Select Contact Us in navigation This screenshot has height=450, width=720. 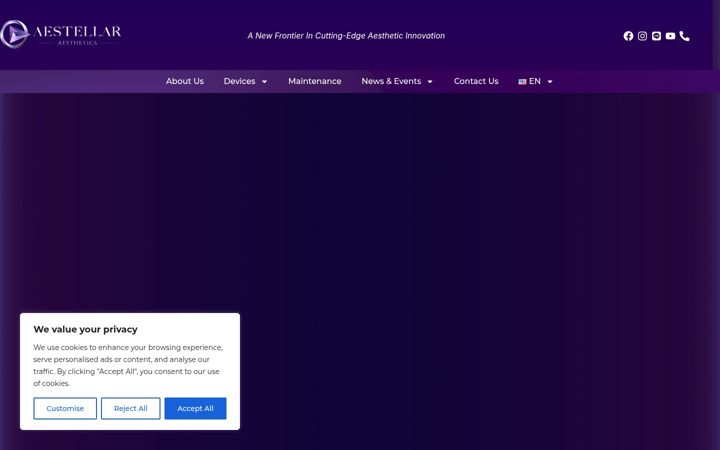pos(476,81)
